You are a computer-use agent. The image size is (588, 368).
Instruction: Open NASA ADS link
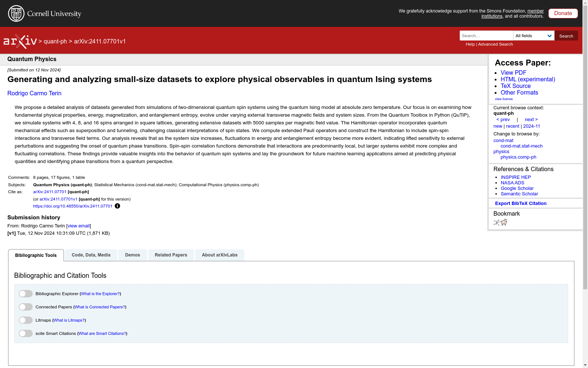(512, 183)
